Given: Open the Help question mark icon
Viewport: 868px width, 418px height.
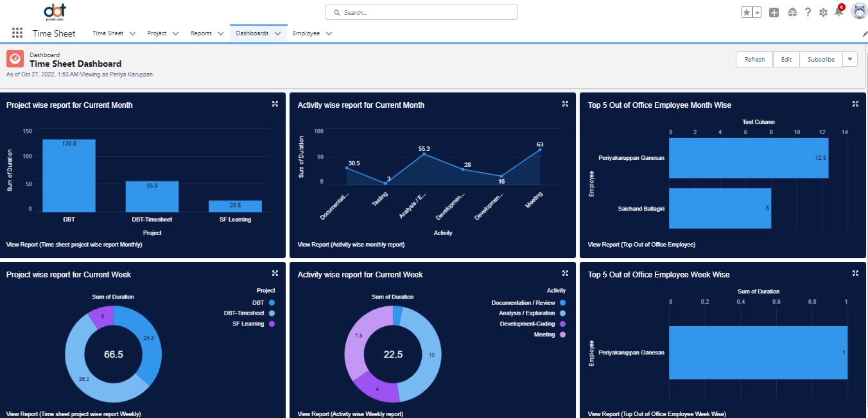Looking at the screenshot, I should [808, 13].
